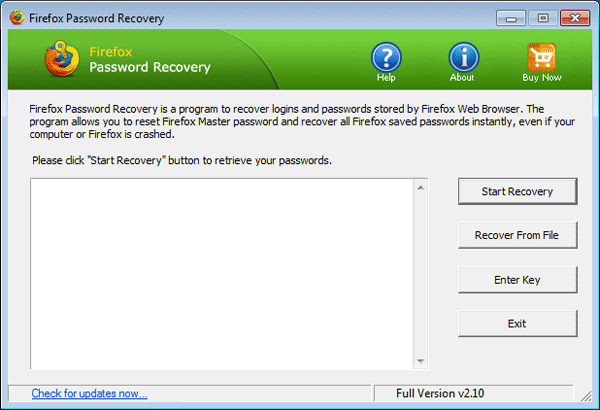Image resolution: width=600 pixels, height=410 pixels.
Task: Click the blue Help question mark icon
Action: 386,57
